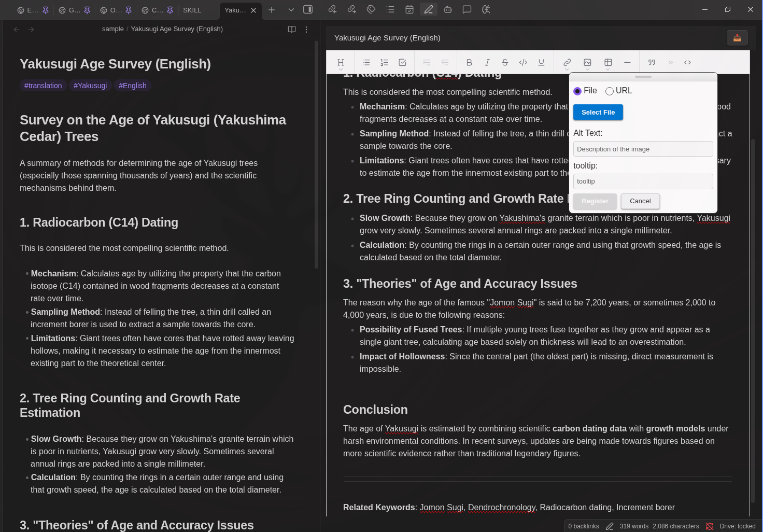
Task: Switch to the SKILL tab
Action: (x=192, y=10)
